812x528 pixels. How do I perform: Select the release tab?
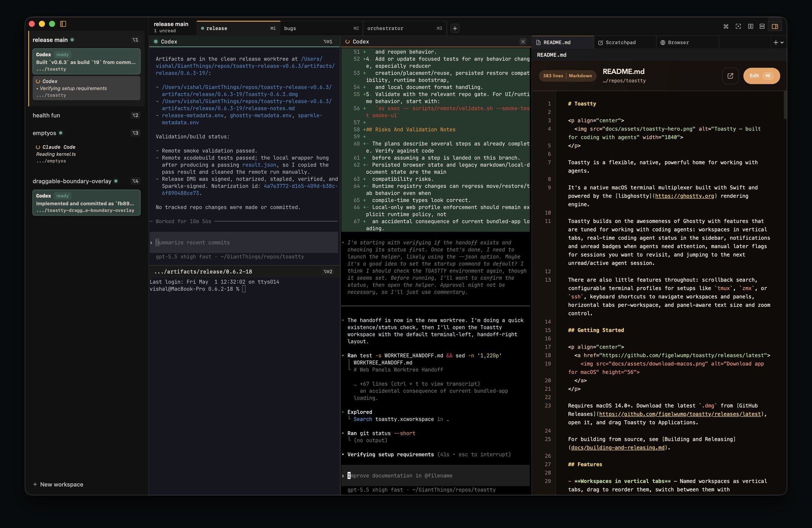tap(238, 28)
